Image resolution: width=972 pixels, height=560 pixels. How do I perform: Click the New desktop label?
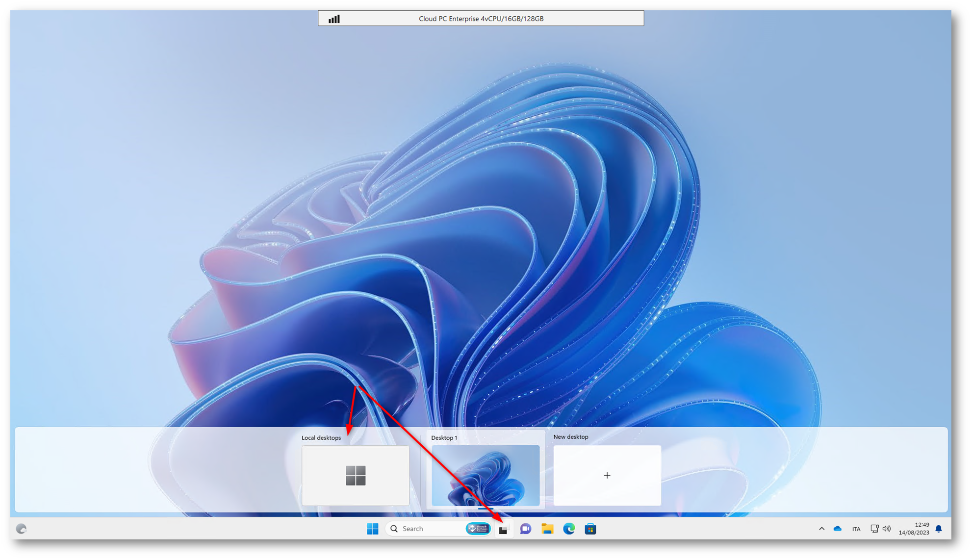coord(571,436)
